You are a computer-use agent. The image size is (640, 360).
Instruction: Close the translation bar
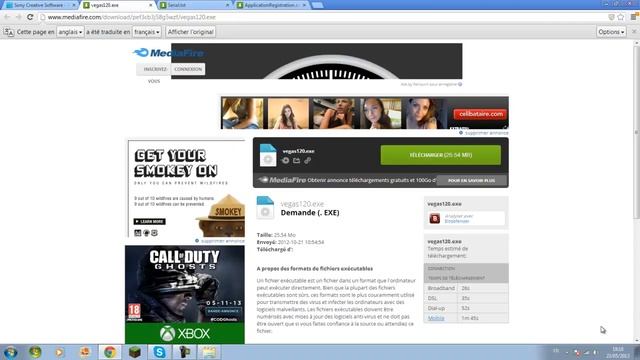pos(634,32)
